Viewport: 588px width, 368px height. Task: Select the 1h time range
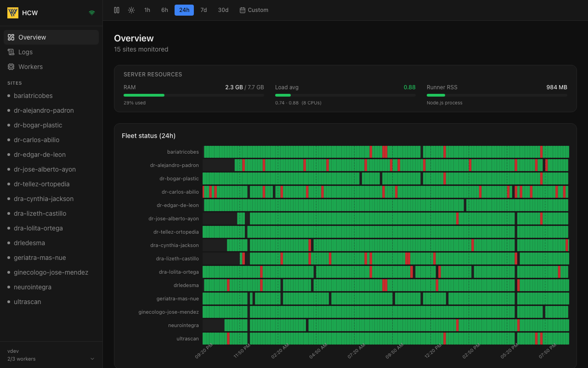(147, 10)
